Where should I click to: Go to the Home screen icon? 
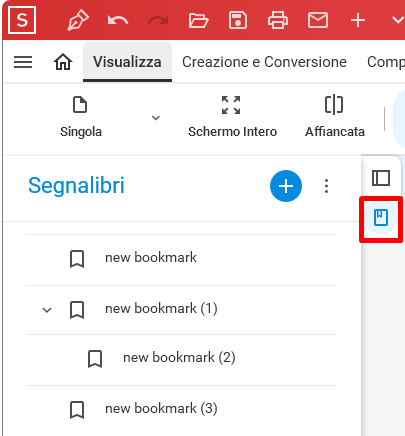click(63, 62)
